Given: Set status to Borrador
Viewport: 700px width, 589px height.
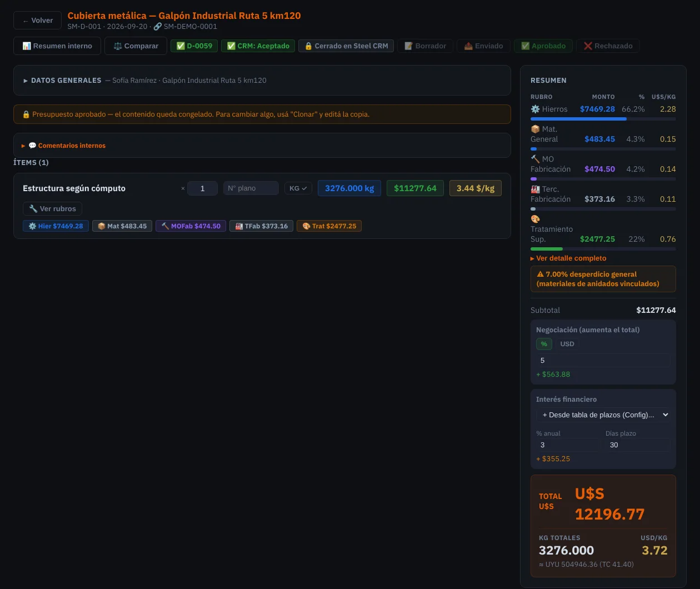Looking at the screenshot, I should click(426, 46).
